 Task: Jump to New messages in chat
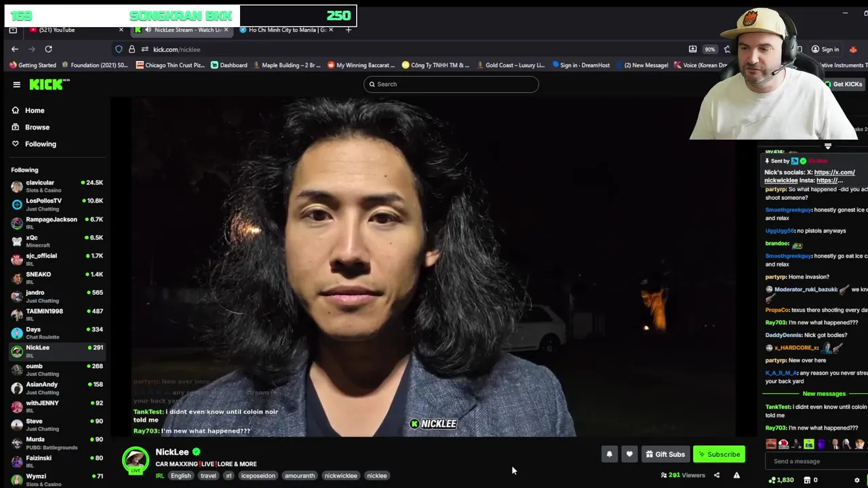pyautogui.click(x=824, y=394)
